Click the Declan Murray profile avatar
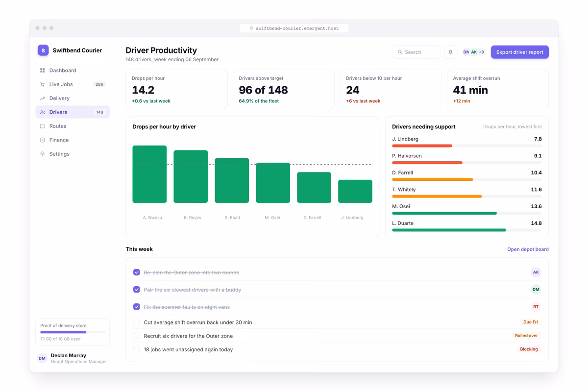Screen dimensions: 588x392 [42, 358]
